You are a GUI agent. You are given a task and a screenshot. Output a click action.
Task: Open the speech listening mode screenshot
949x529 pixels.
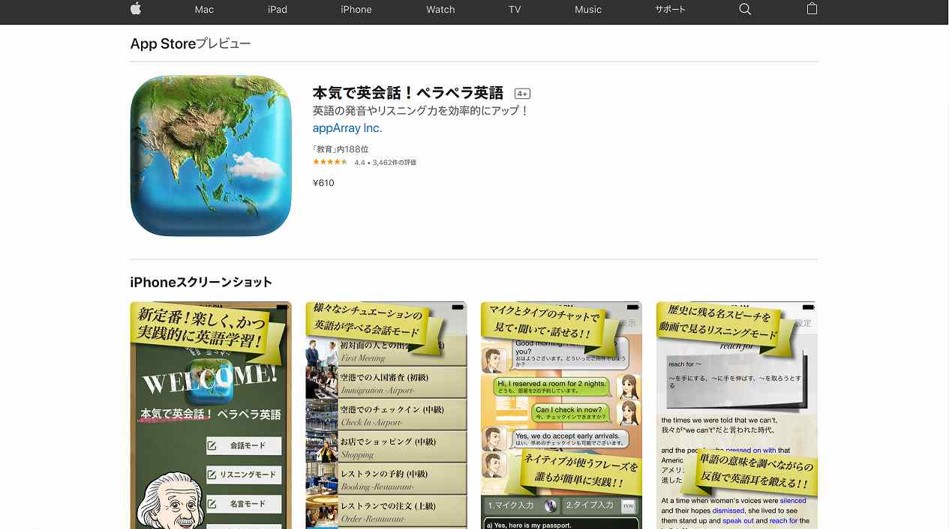pyautogui.click(x=736, y=415)
